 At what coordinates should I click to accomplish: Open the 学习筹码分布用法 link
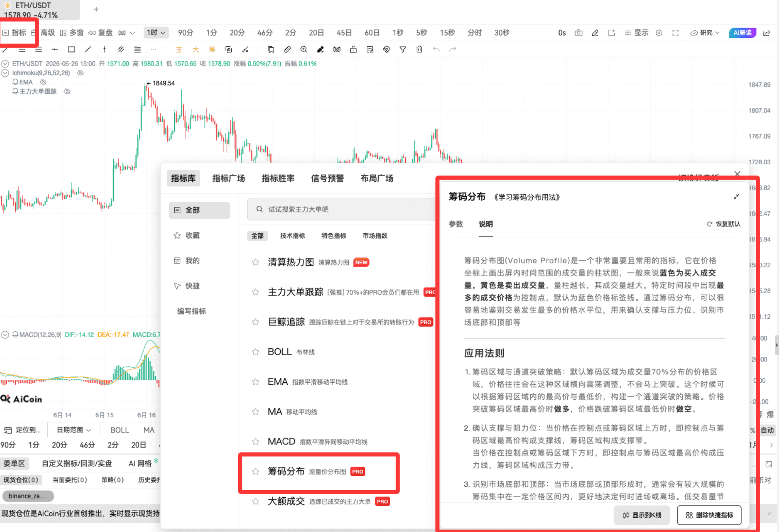tap(527, 197)
